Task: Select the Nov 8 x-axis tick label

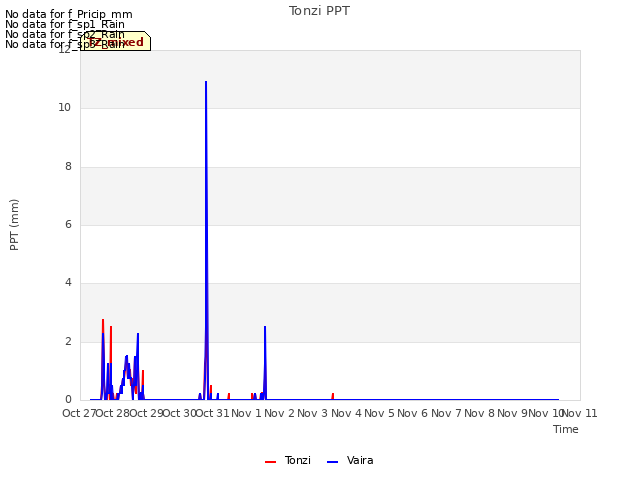Action: click(x=479, y=413)
